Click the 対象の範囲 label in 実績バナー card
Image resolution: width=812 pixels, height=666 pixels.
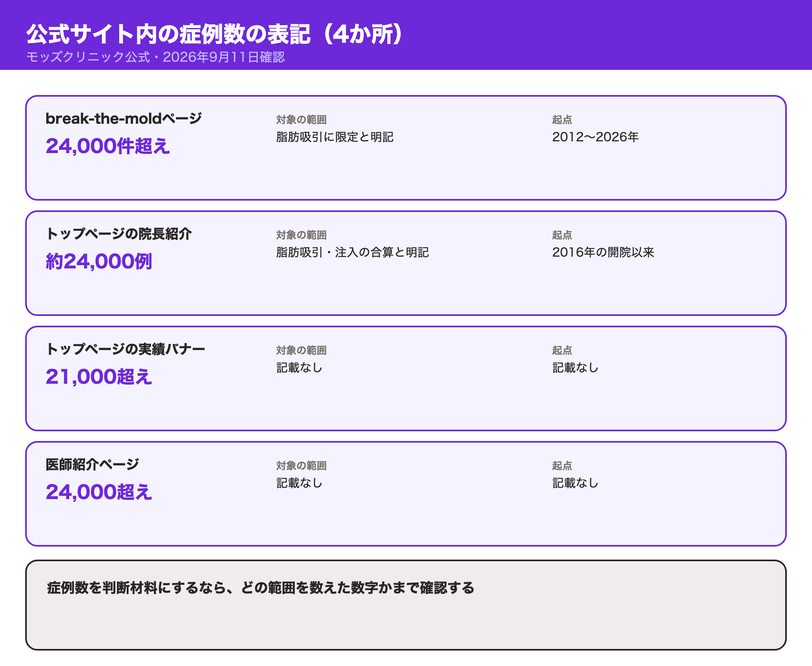point(301,350)
